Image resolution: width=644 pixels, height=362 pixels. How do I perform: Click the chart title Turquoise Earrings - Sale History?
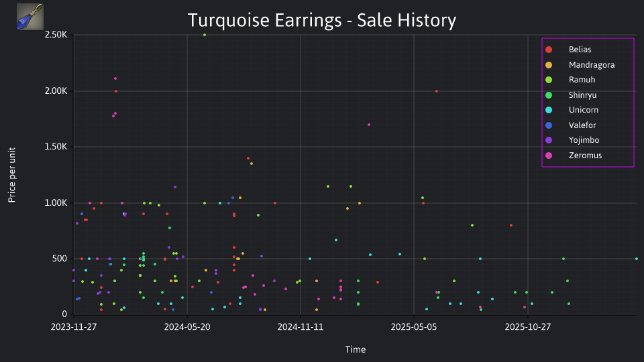pos(321,21)
